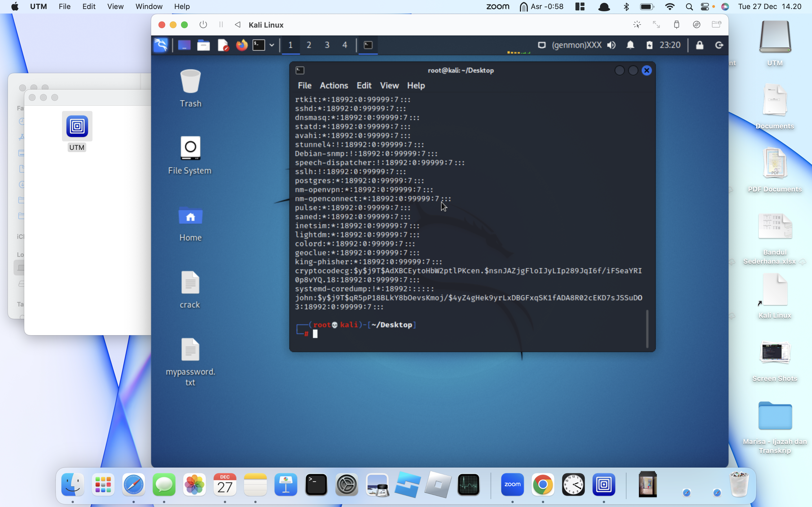812x507 pixels.
Task: Open the terminal File menu
Action: [304, 85]
